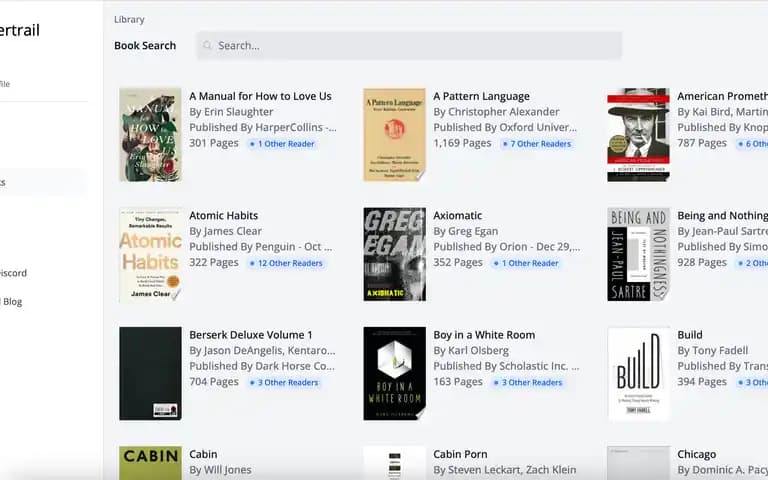Image resolution: width=768 pixels, height=480 pixels.
Task: Open the A Pattern Language cover thumbnail
Action: click(394, 135)
